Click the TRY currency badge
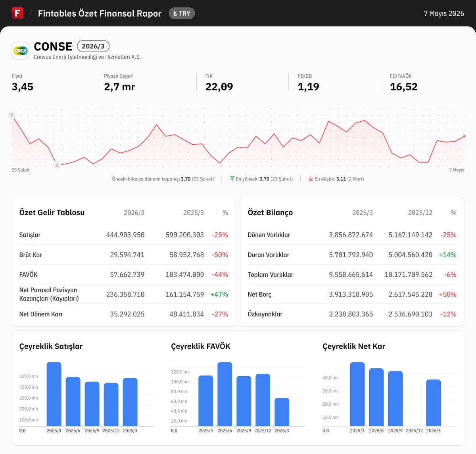The width and height of the screenshot is (476, 454). (x=182, y=13)
